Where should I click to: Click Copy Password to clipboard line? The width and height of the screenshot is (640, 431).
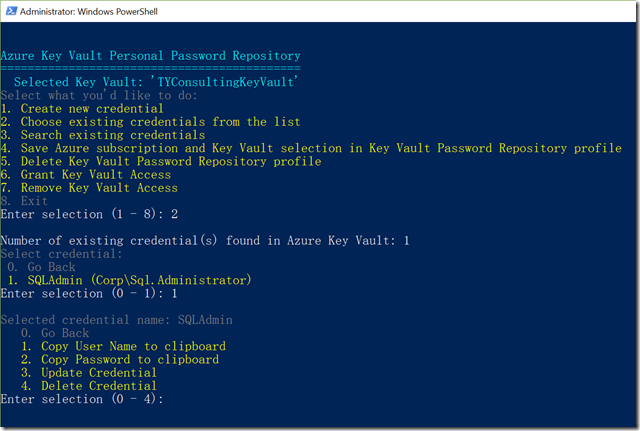tap(120, 359)
